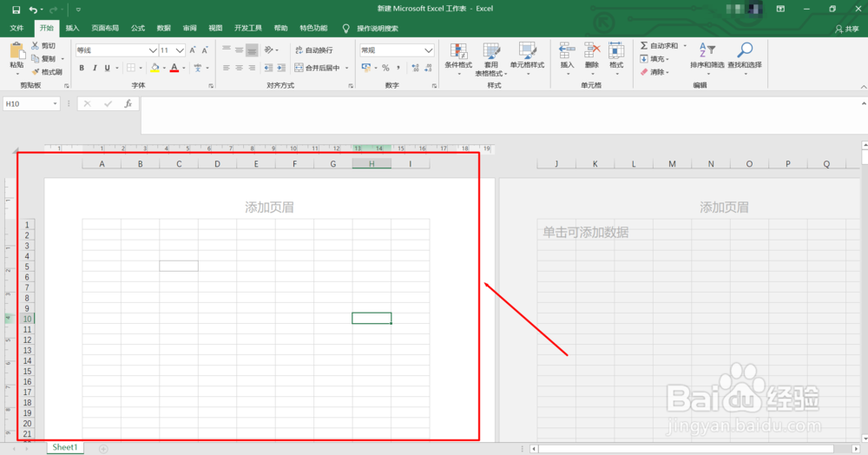Screen dimensions: 868x455
Task: Apply comma style number format
Action: coord(398,68)
